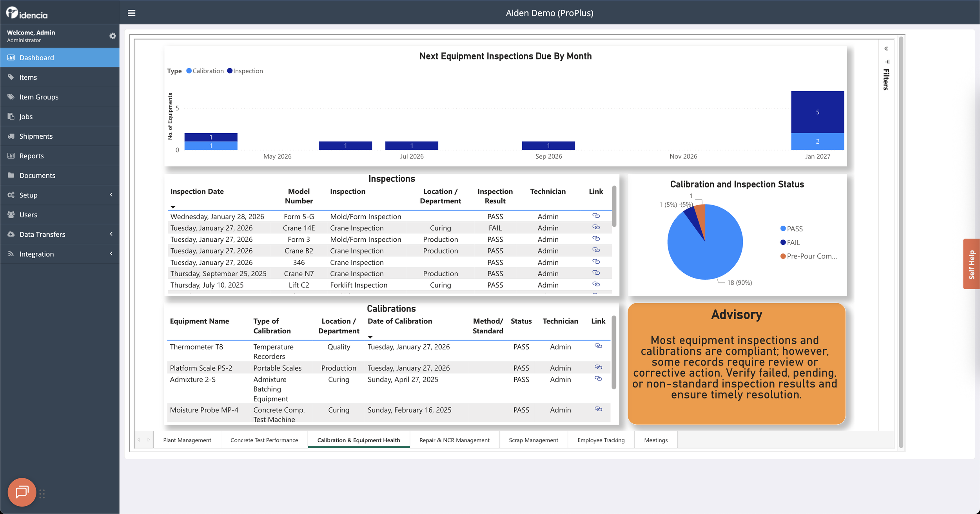Click the hamburger menu icon
Image resolution: width=980 pixels, height=514 pixels.
(132, 13)
